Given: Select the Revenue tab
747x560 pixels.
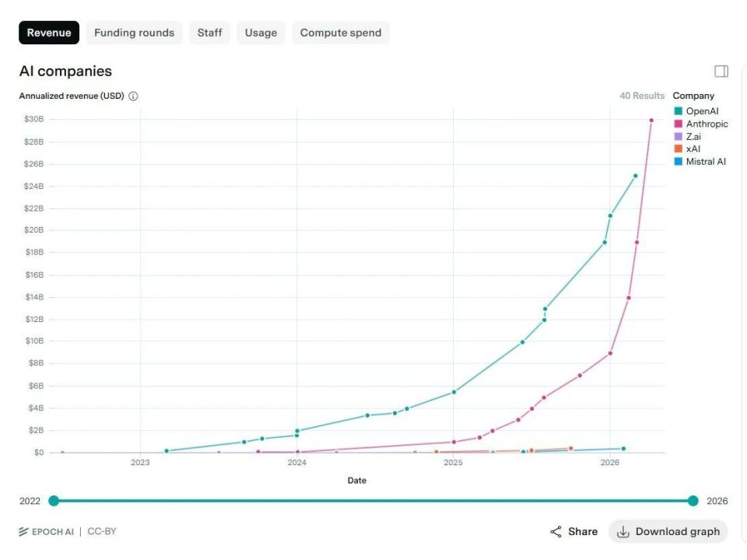Looking at the screenshot, I should point(49,33).
